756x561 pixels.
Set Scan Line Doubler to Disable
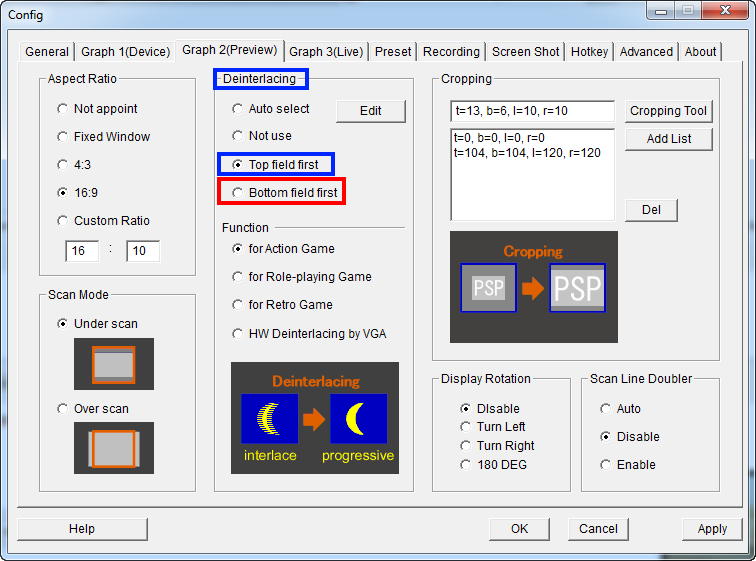pyautogui.click(x=630, y=437)
